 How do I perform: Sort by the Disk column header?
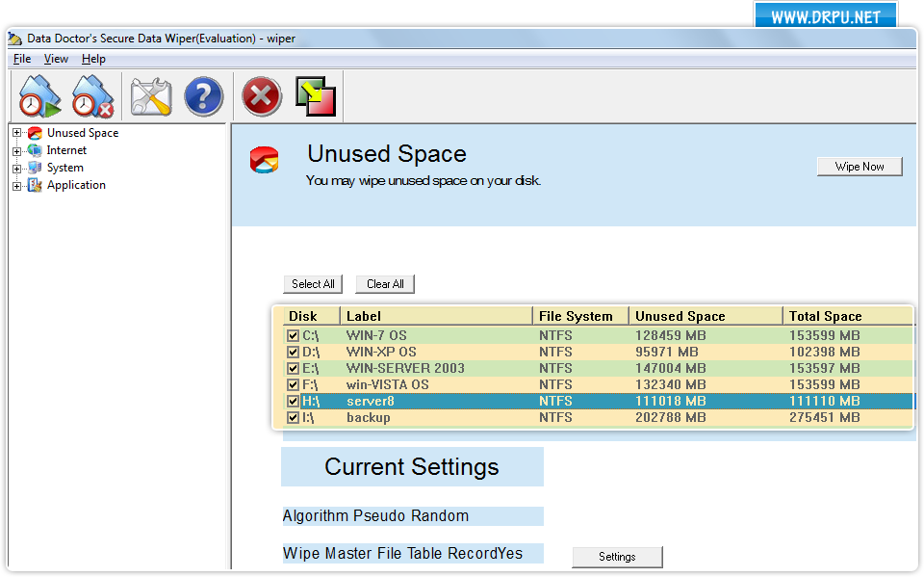click(312, 316)
